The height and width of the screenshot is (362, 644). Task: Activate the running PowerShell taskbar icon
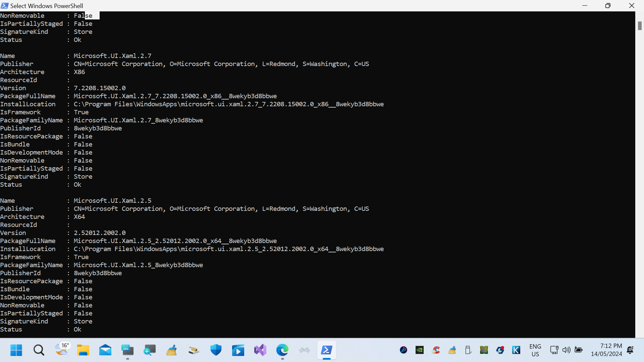327,350
